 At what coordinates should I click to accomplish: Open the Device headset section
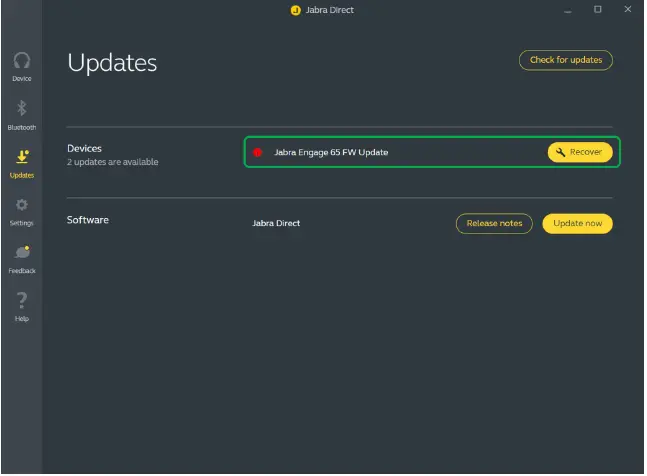[x=22, y=67]
